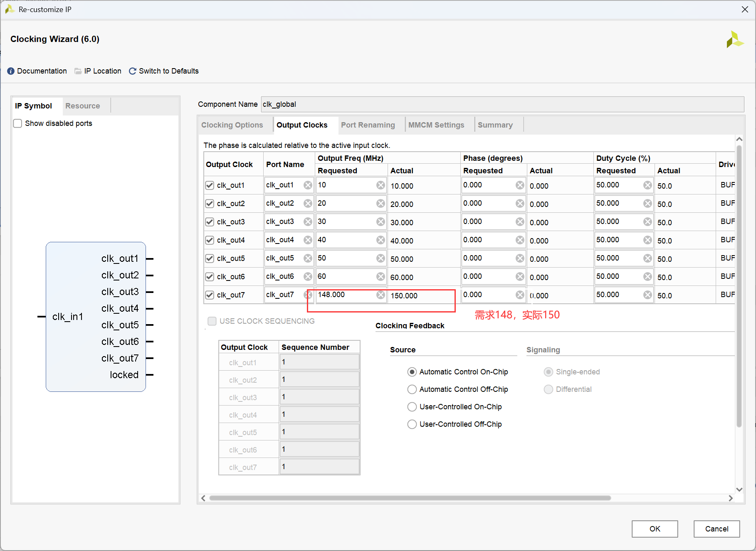Screen dimensions: 756x551
Task: Open the Documentation link
Action: [42, 71]
